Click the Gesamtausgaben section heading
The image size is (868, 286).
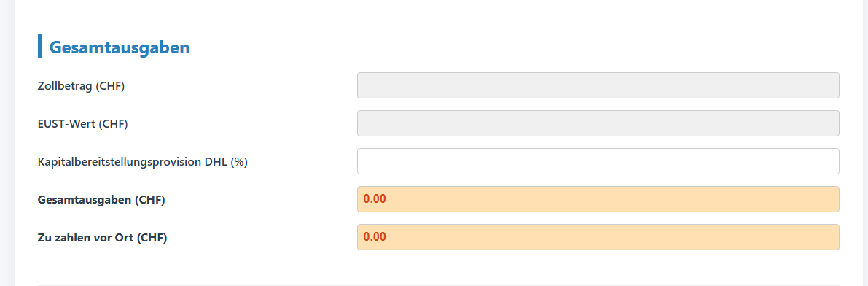click(120, 47)
